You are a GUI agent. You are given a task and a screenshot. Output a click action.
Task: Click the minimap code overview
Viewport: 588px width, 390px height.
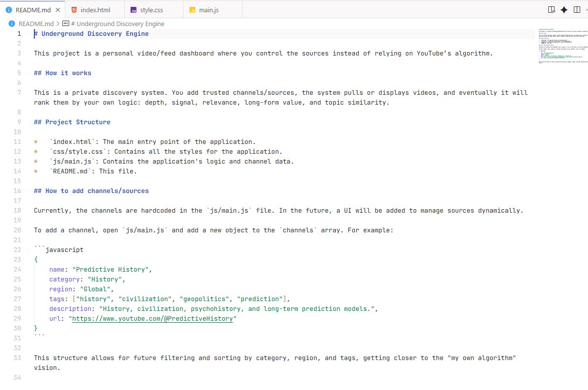tap(562, 46)
